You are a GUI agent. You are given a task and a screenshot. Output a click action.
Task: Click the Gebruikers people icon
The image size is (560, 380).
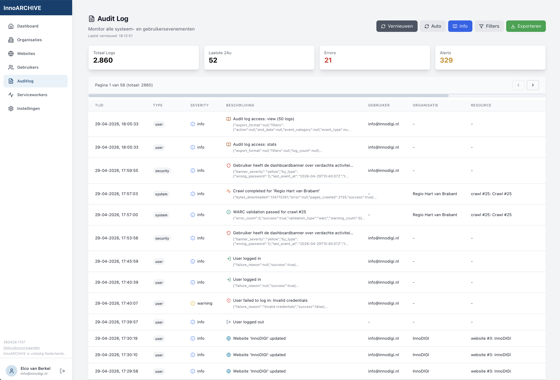click(11, 67)
